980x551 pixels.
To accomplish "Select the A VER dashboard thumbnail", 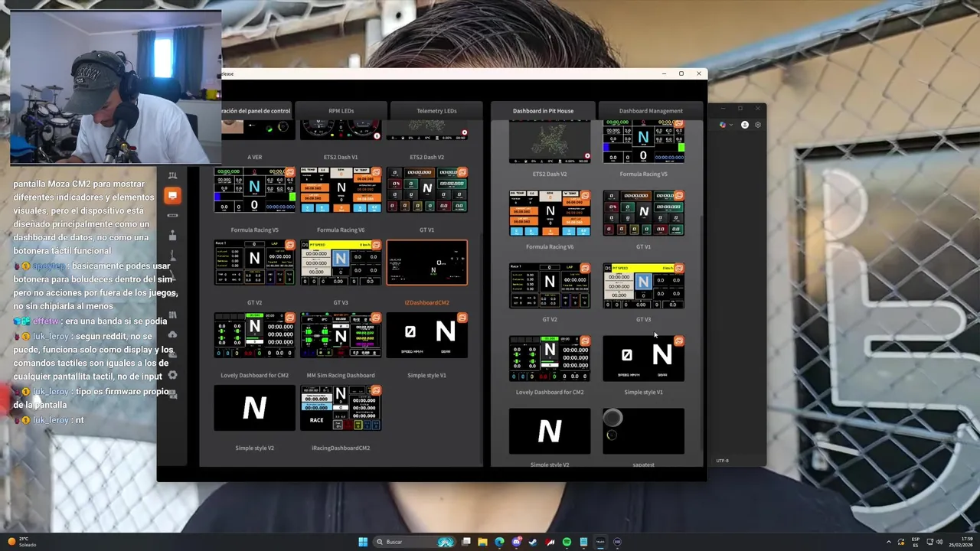I will pyautogui.click(x=254, y=130).
